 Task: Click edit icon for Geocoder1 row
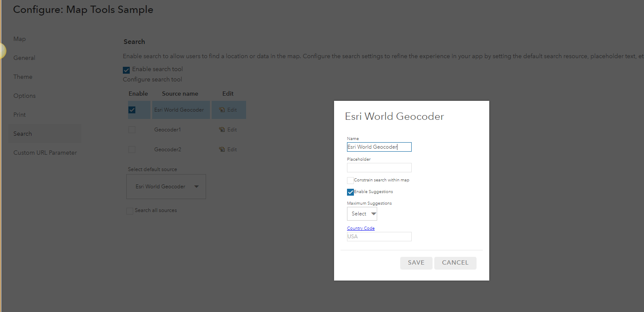222,130
